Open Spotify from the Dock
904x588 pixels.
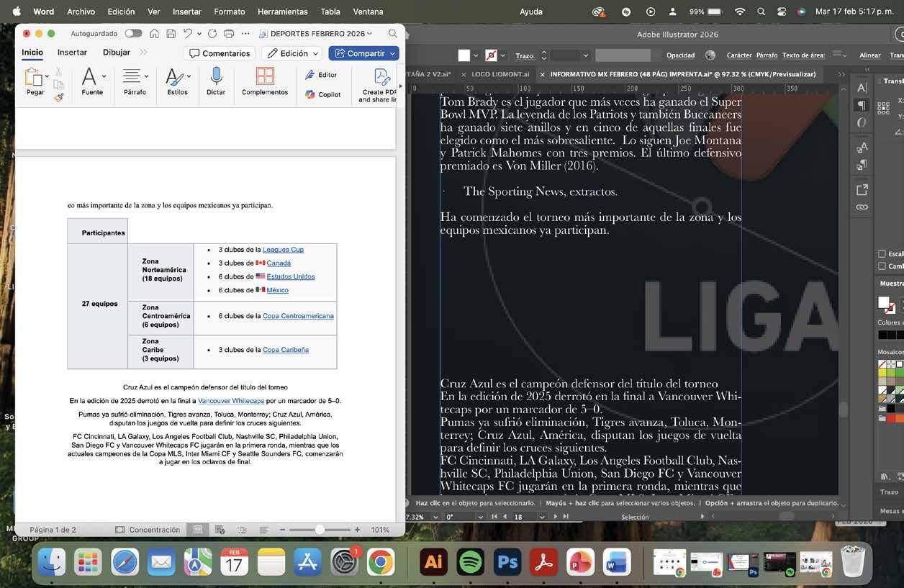click(x=471, y=562)
